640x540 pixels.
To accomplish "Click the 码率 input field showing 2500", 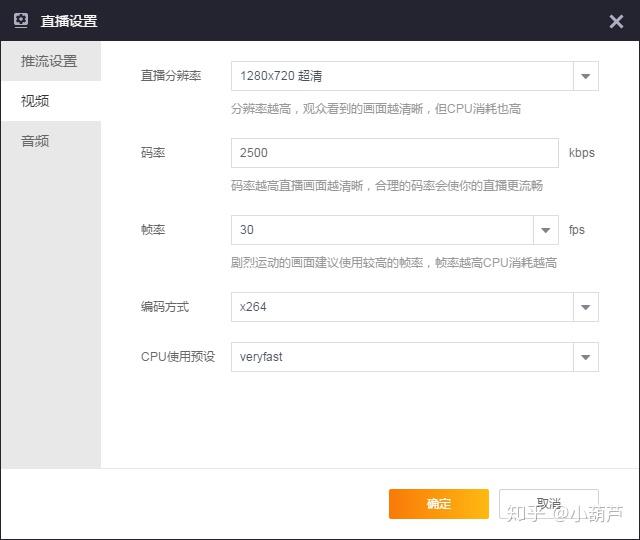I will [x=395, y=153].
